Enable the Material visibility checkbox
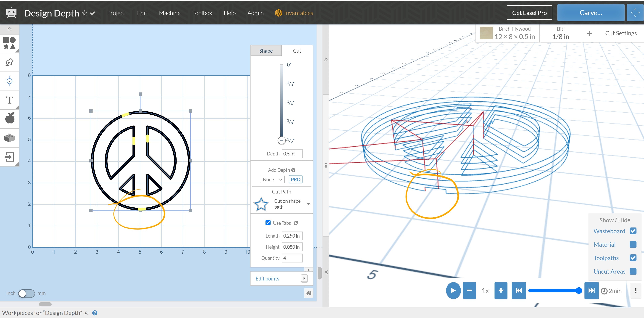Screen dimensions: 644x318 (633, 244)
